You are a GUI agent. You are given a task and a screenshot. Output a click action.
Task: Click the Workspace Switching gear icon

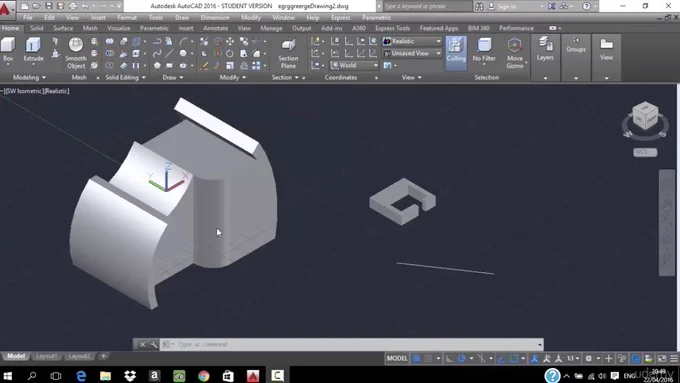[x=588, y=358]
